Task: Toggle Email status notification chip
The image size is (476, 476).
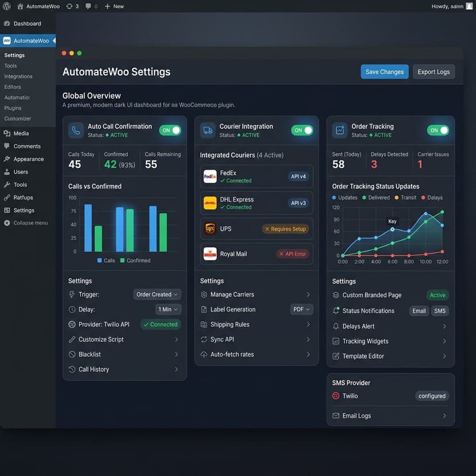Action: point(419,311)
